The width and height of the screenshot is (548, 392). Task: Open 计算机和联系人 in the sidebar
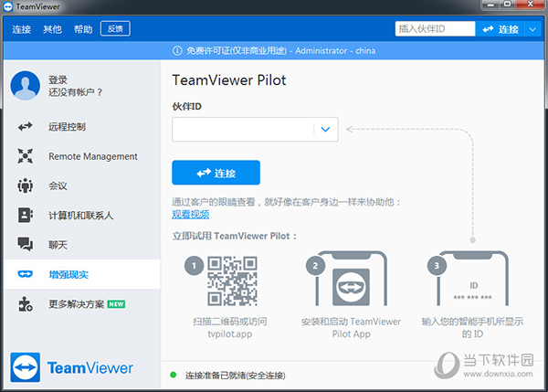82,216
